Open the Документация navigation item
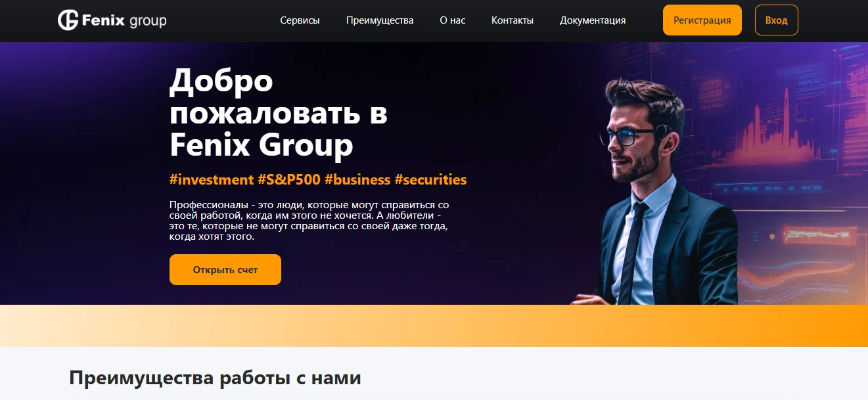Viewport: 868px width, 400px height. click(593, 20)
